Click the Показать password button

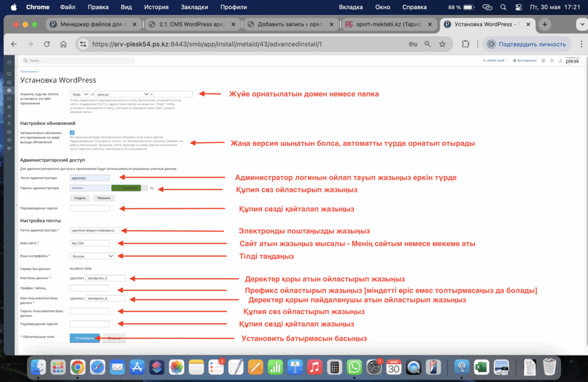click(104, 198)
